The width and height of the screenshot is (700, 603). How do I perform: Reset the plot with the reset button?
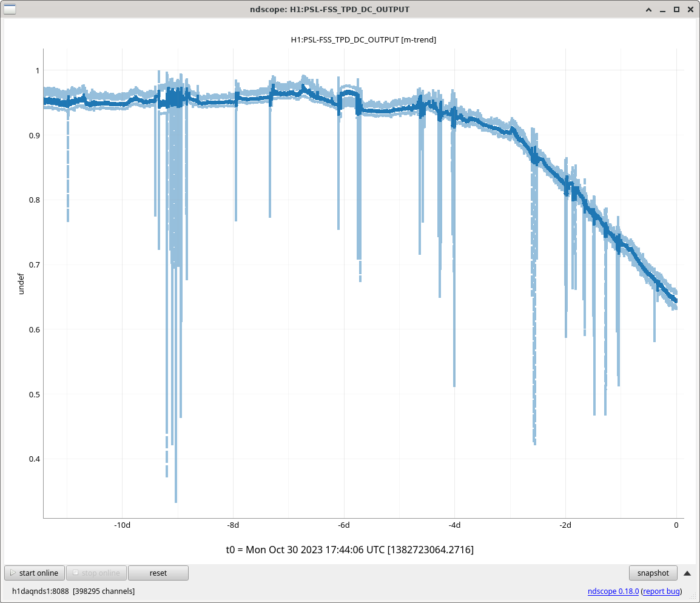pyautogui.click(x=158, y=573)
